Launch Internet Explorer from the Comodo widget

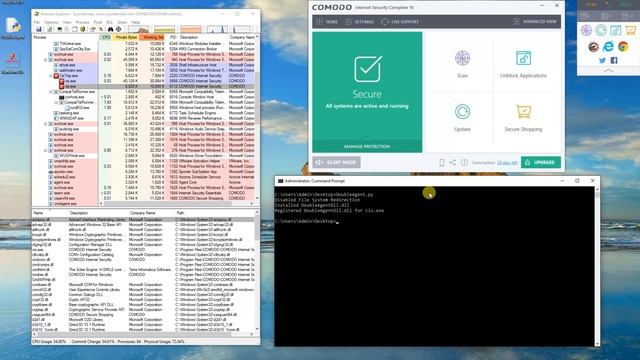pos(608,47)
